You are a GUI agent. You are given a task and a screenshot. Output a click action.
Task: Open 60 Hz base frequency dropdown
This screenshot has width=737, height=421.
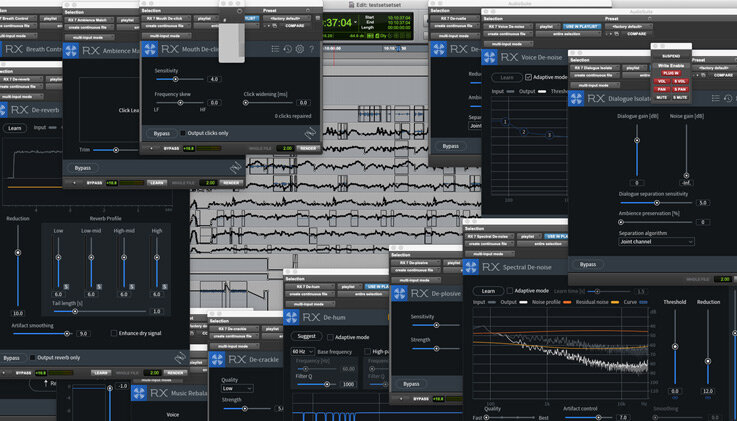click(303, 351)
